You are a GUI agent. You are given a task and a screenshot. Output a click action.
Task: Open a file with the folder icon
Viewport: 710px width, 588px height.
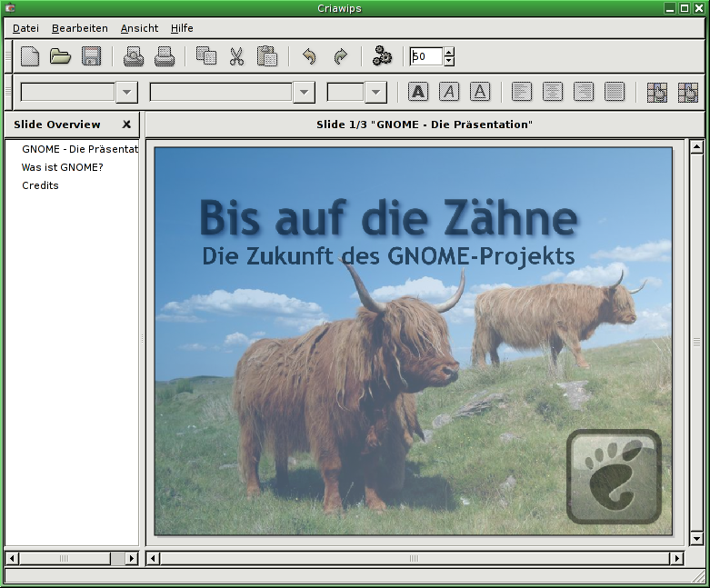61,56
